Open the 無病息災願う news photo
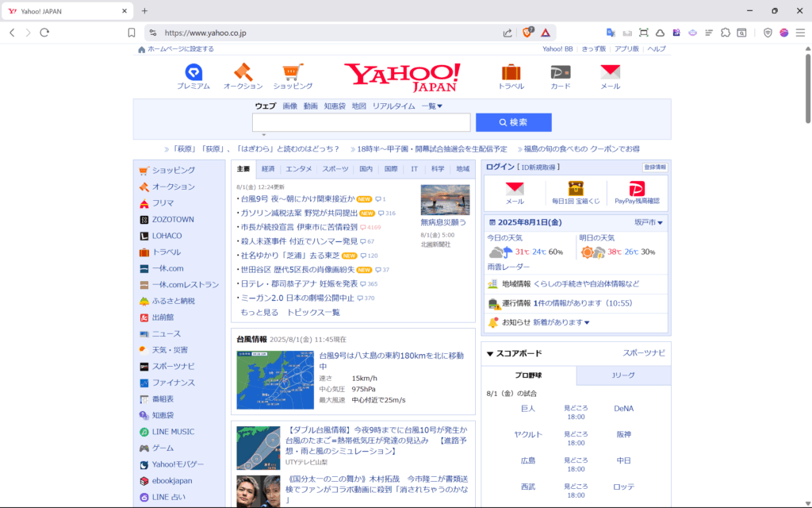The width and height of the screenshot is (812, 508). (x=446, y=199)
